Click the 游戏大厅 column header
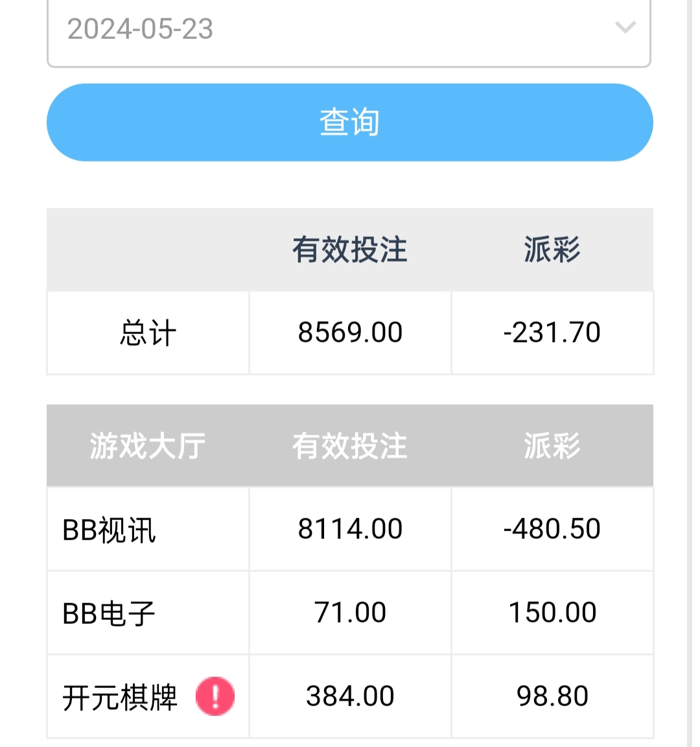Screen dimensions: 700x747 148,446
